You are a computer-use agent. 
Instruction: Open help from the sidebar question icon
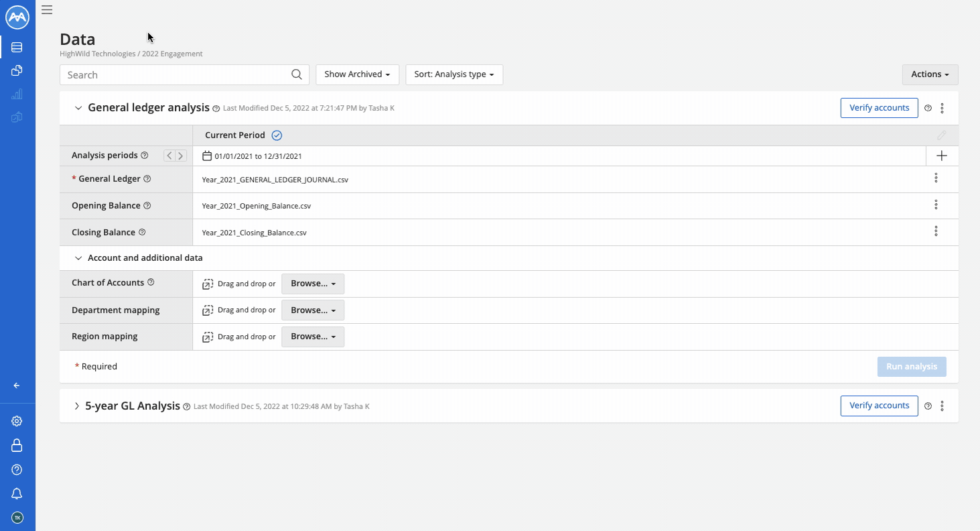(x=17, y=469)
